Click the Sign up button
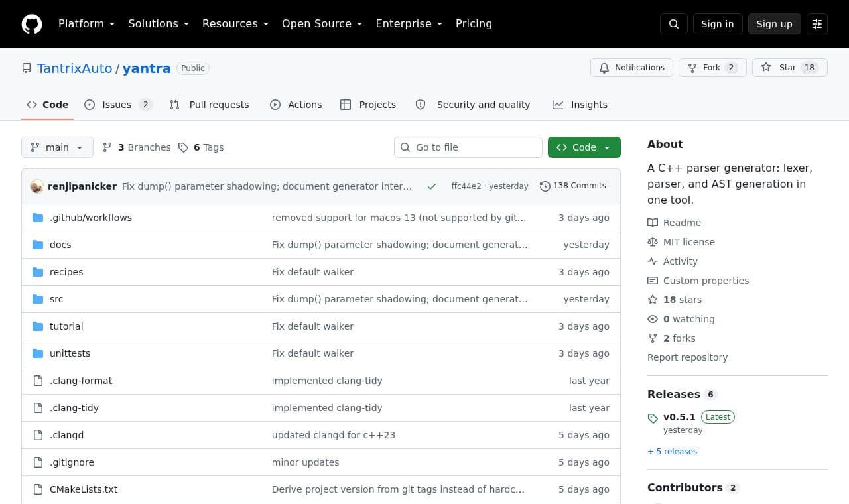 click(775, 24)
